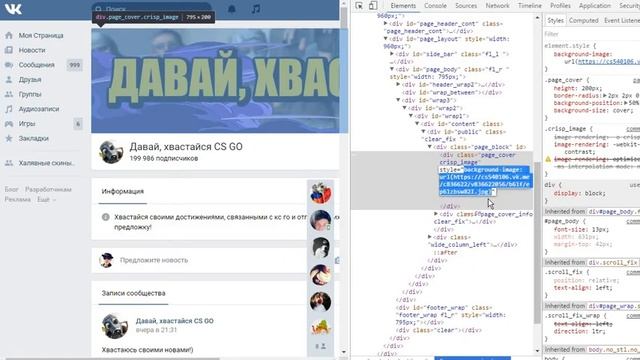
Task: Activate the DevTools inspect element picker
Action: pos(359,6)
